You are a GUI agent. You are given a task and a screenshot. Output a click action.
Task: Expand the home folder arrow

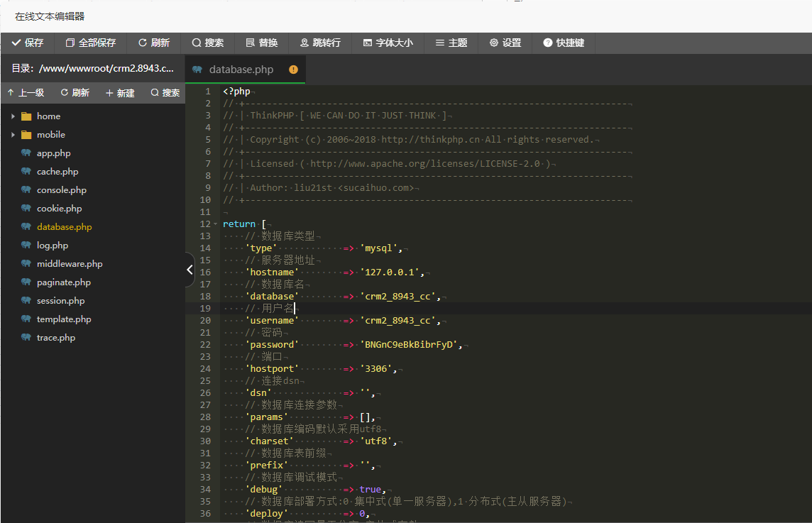(13, 116)
